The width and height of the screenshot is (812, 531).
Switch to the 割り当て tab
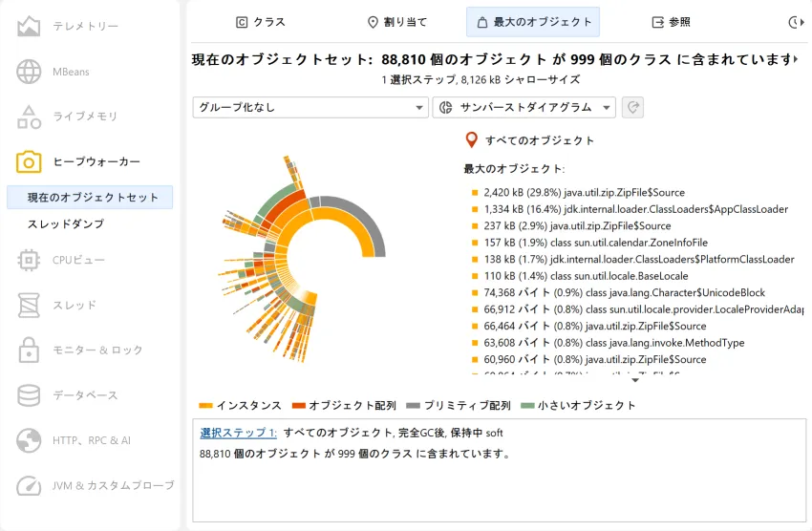pos(397,22)
